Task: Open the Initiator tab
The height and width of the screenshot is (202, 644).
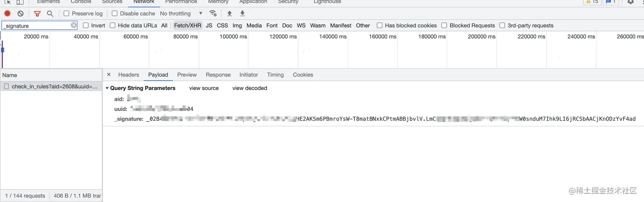Action: (x=249, y=75)
